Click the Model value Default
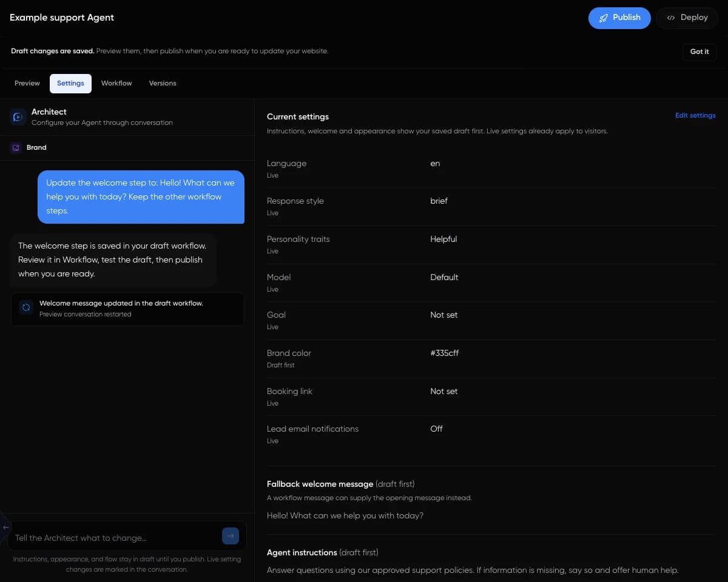Viewport: 728px width, 582px height. (444, 277)
